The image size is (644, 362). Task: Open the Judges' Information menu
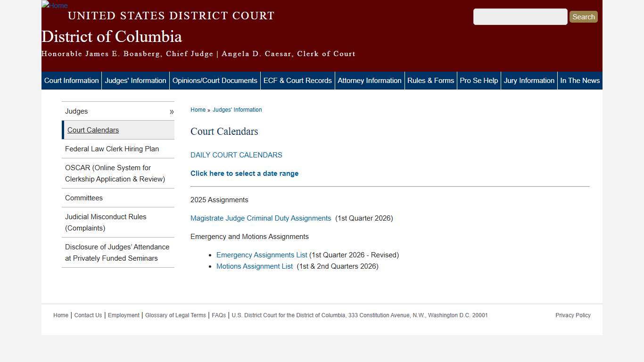135,80
